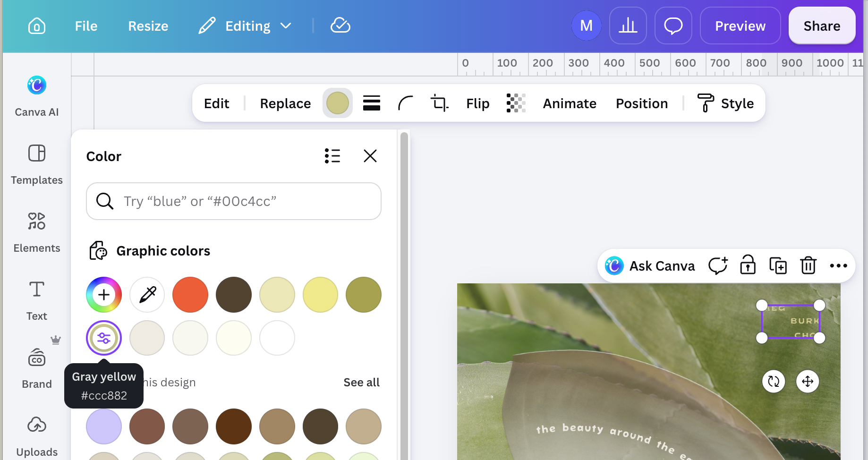Delete the element with trash icon
This screenshot has height=460, width=868.
click(808, 265)
